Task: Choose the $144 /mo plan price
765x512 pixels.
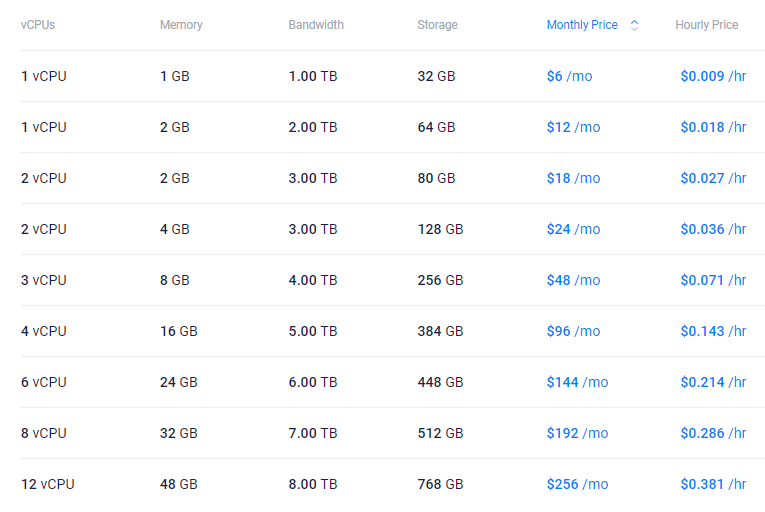Action: pyautogui.click(x=577, y=382)
